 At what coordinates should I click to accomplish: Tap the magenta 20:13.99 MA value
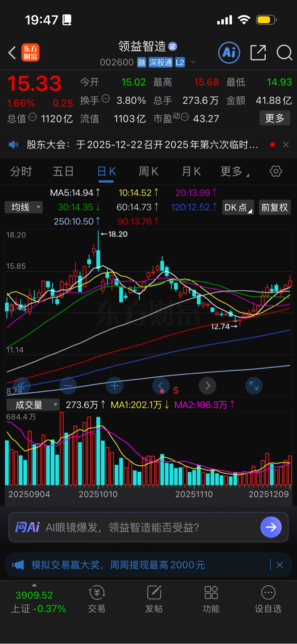(196, 192)
